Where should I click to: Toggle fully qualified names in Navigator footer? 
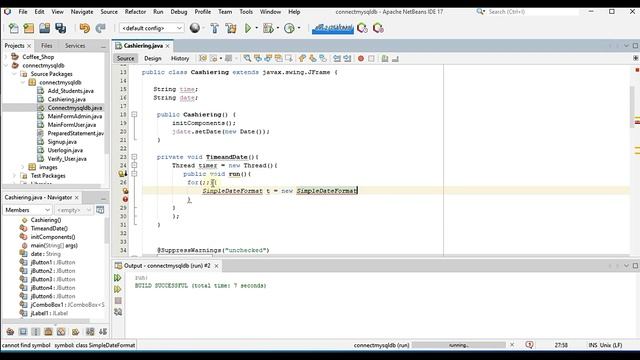click(76, 331)
